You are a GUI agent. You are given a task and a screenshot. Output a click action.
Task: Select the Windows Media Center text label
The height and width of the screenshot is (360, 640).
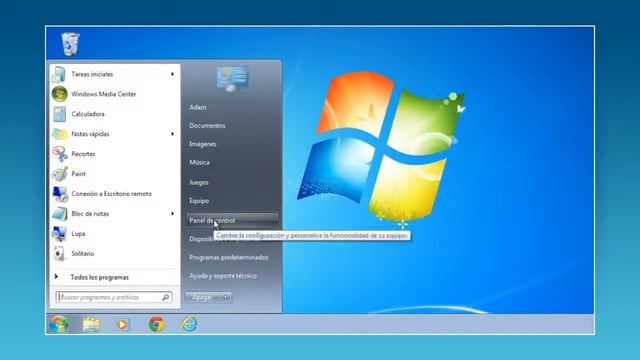[104, 94]
